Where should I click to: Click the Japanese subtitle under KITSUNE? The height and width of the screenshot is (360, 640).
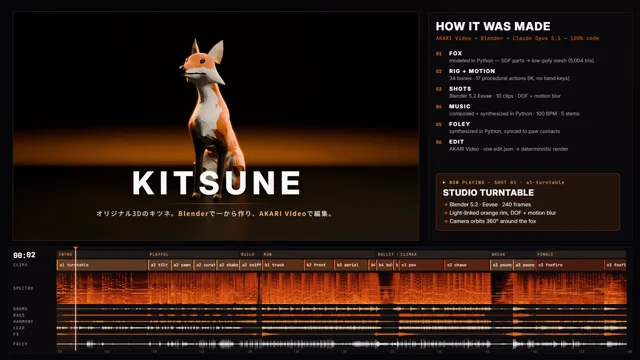(216, 213)
